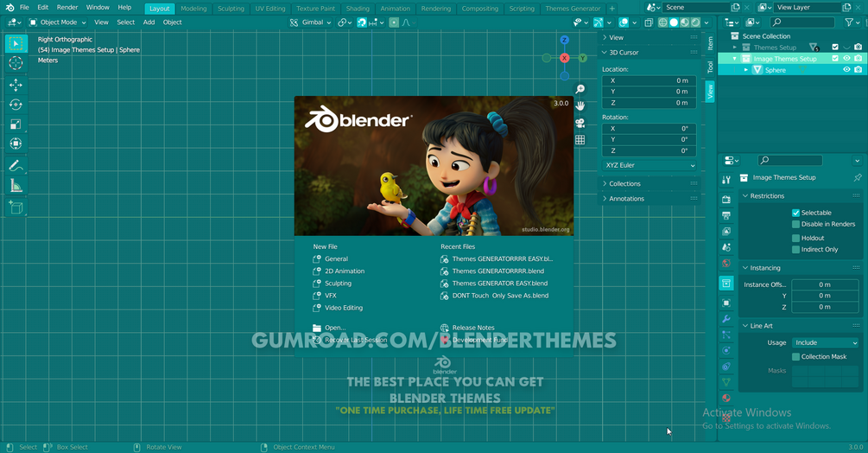Open the Gimbal orientation dropdown
The width and height of the screenshot is (868, 453).
310,22
